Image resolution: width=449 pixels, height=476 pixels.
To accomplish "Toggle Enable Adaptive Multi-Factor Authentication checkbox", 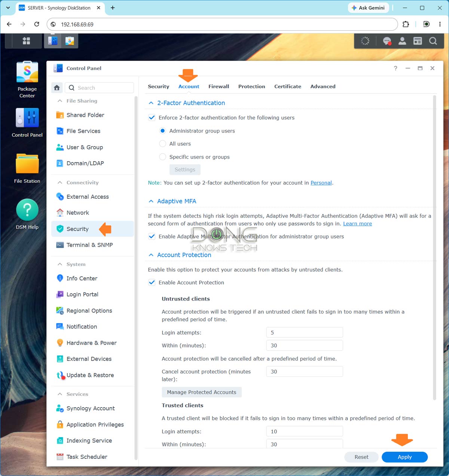I will [152, 237].
